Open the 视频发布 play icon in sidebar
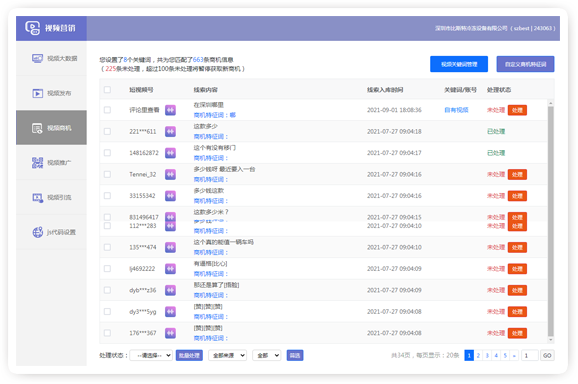The height and width of the screenshot is (384, 578). 37,93
